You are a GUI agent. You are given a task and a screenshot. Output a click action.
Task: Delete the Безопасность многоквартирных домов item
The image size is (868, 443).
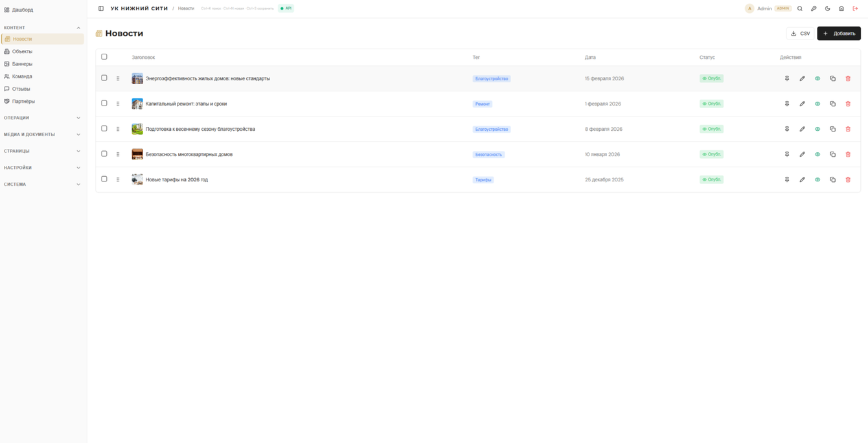pyautogui.click(x=848, y=154)
